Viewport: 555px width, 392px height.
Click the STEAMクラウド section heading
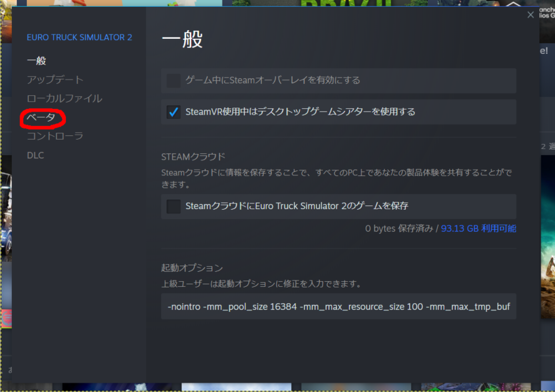[x=194, y=157]
